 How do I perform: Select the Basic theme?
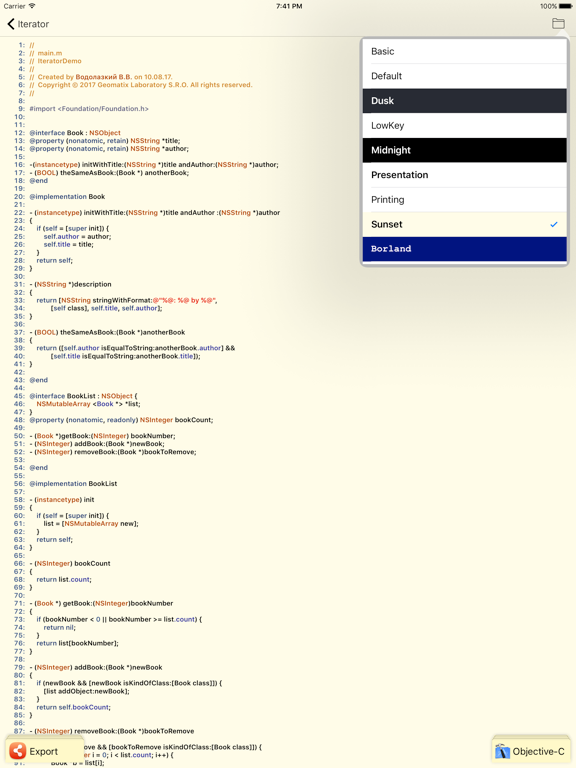464,51
